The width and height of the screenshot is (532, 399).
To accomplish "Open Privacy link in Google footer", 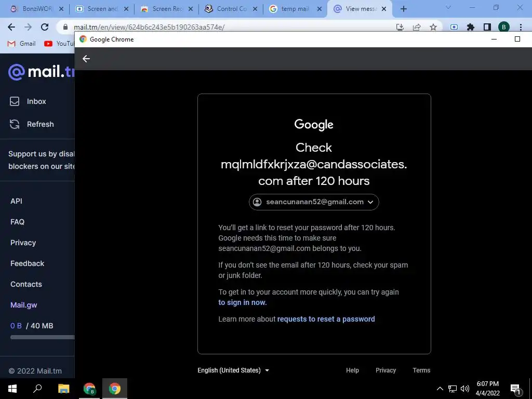I will tap(386, 370).
